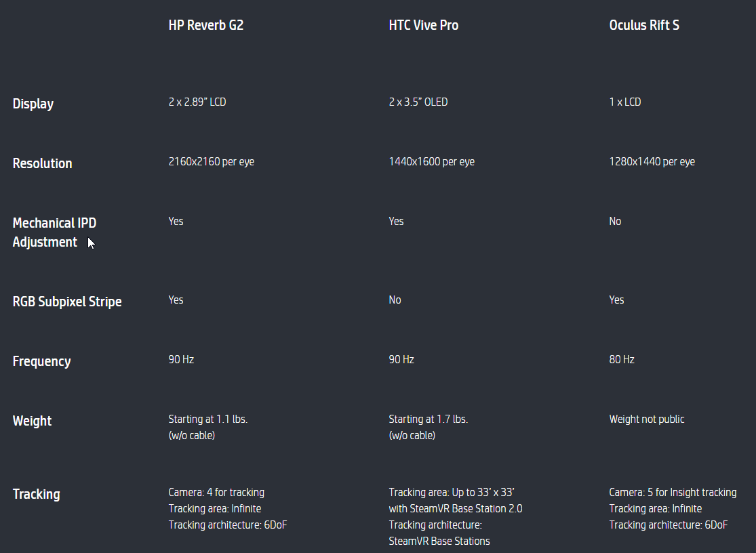Click the Display row label
Screen dimensions: 756x553
tap(33, 104)
